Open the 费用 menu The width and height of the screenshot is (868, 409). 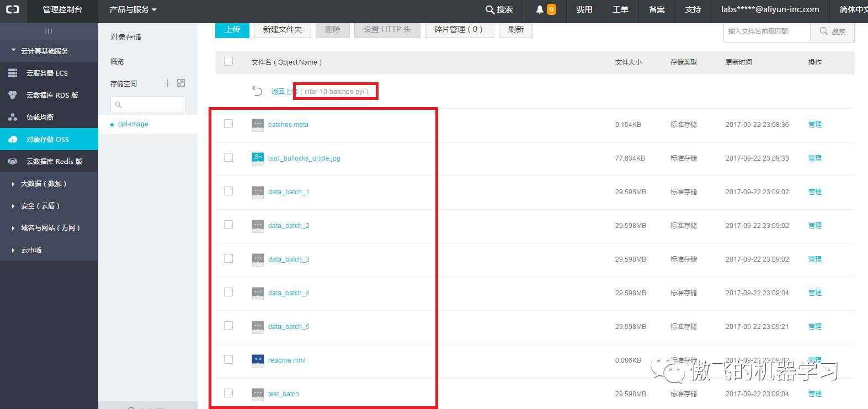tap(584, 9)
